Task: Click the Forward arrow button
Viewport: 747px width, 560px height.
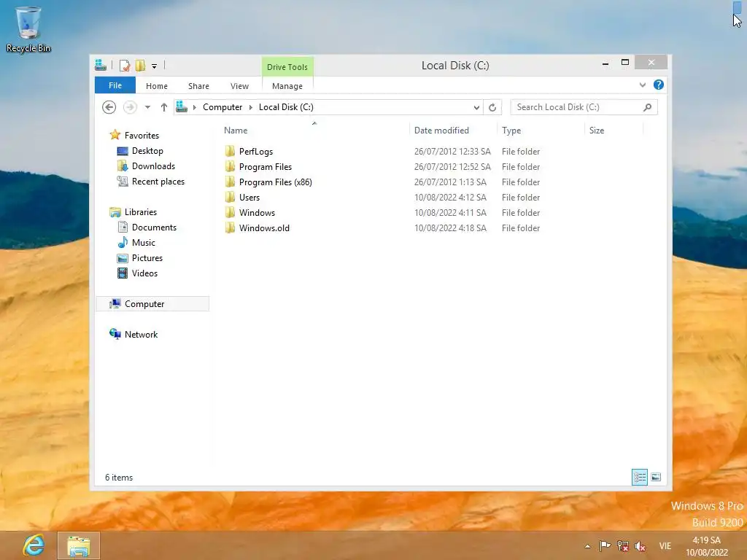Action: coord(130,107)
